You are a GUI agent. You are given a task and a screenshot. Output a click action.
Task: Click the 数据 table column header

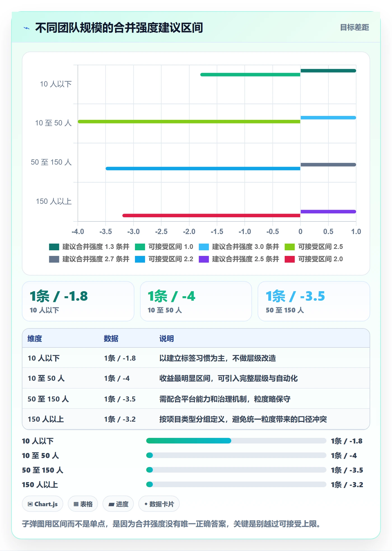pyautogui.click(x=111, y=338)
